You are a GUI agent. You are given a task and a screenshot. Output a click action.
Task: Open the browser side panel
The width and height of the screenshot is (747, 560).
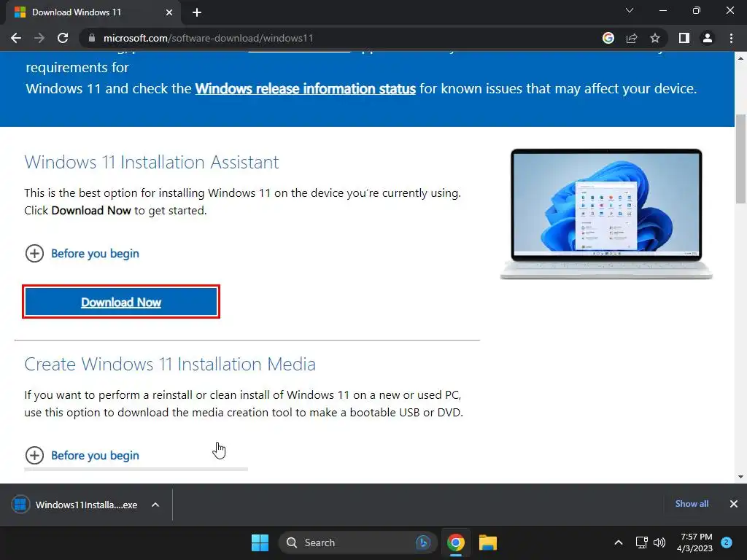pos(684,38)
